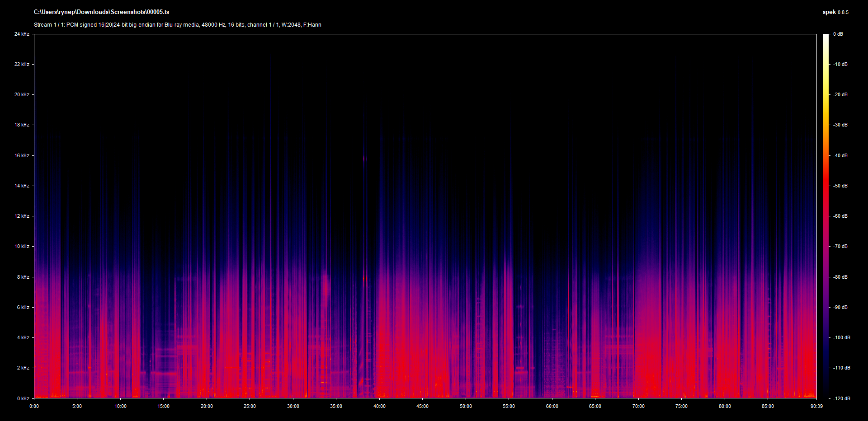
Task: Click the file path title 00005.ts
Action: tap(101, 12)
